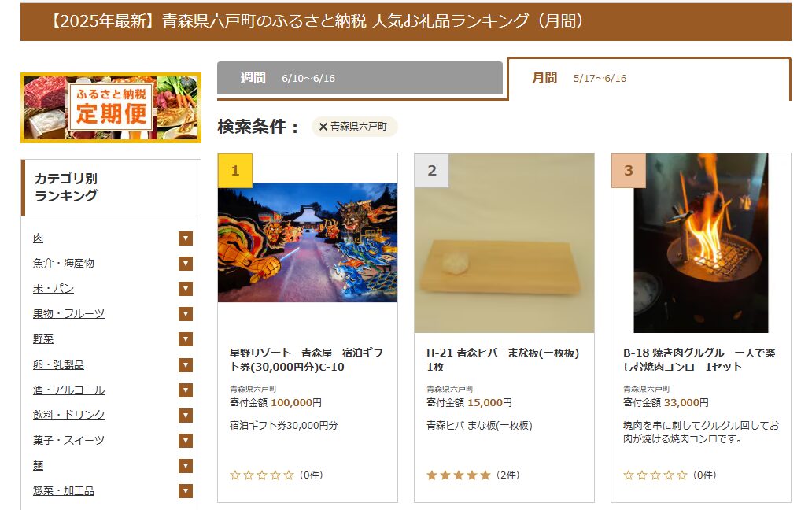The width and height of the screenshot is (812, 510).
Task: Expand the 米・パン dropdown arrow
Action: click(x=186, y=288)
